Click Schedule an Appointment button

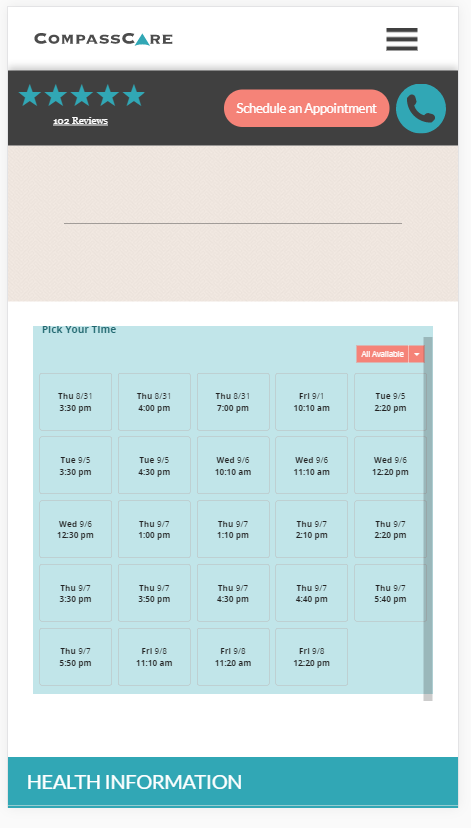pos(306,108)
